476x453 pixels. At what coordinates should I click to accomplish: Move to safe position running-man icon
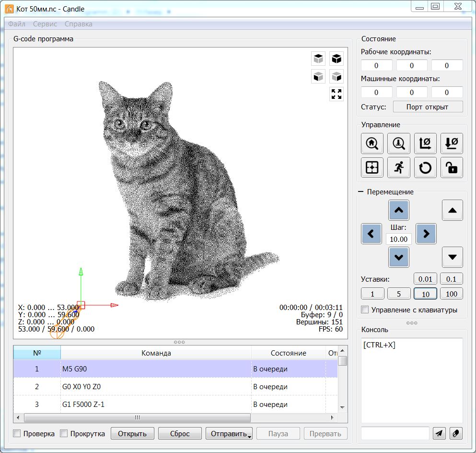click(399, 167)
